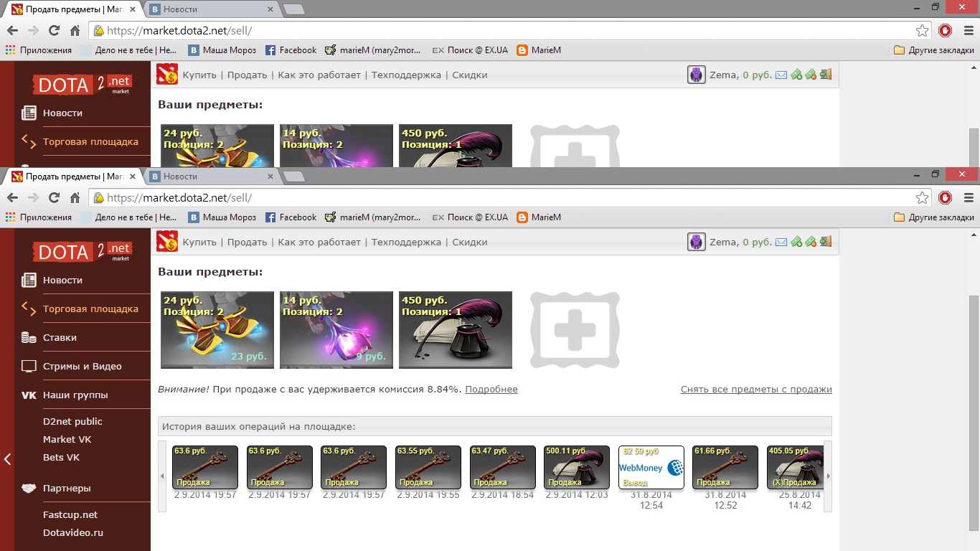
Task: Click Подробнее commission link
Action: click(x=491, y=390)
